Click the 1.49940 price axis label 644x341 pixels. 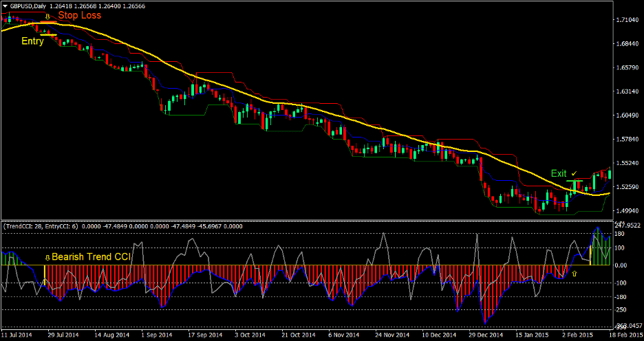coord(628,211)
